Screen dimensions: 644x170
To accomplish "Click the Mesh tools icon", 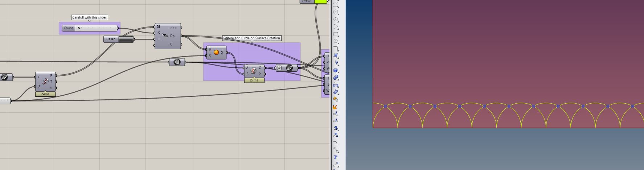I will [x=336, y=92].
